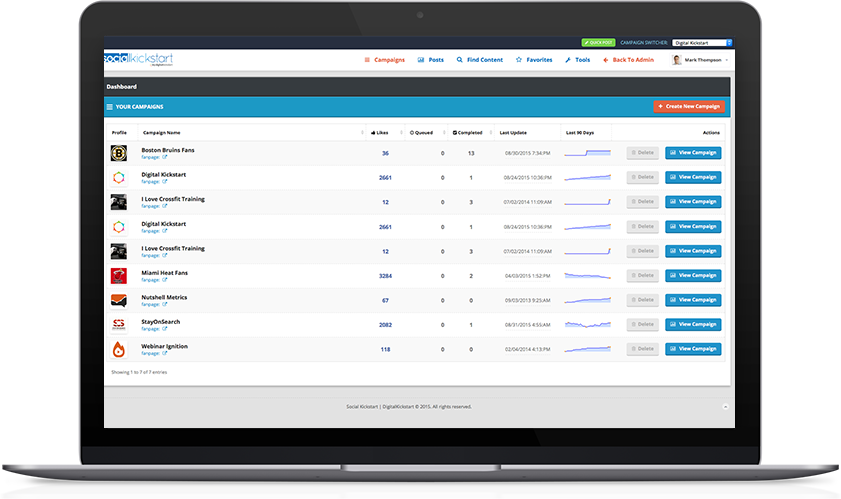841x499 pixels.
Task: Click the green Quick Post button
Action: pos(598,42)
